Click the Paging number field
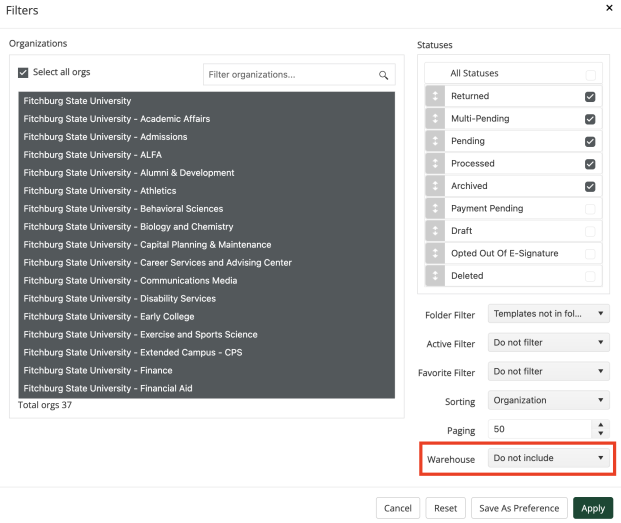The height and width of the screenshot is (523, 621). 540,430
